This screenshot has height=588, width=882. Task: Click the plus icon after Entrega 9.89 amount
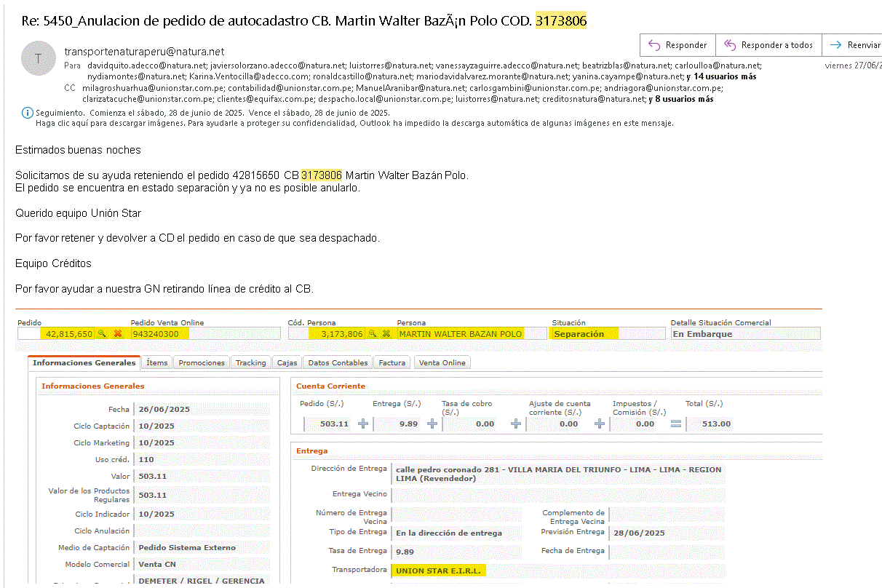(432, 424)
